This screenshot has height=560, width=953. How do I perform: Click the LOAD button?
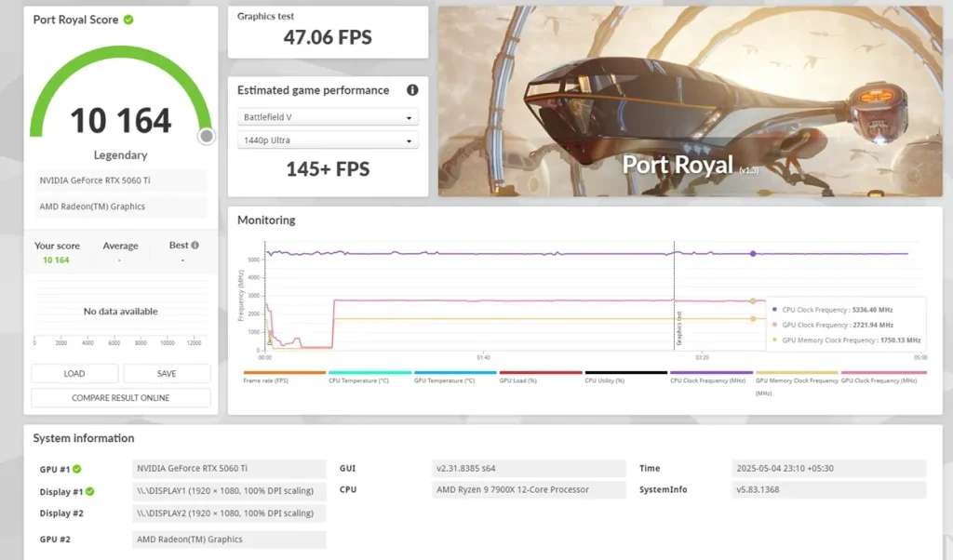74,374
